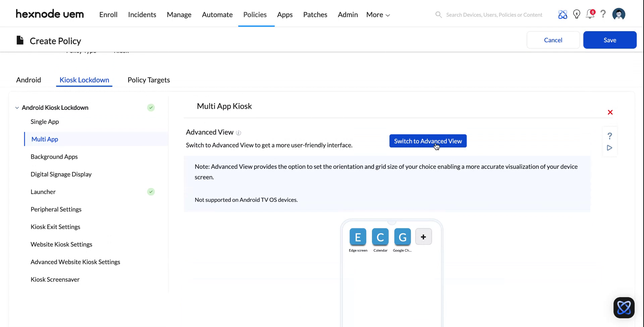Switch to the Policy Targets tab
The height and width of the screenshot is (327, 644).
click(x=149, y=80)
